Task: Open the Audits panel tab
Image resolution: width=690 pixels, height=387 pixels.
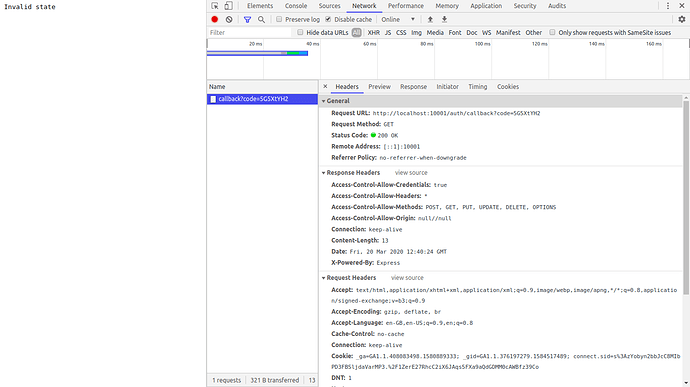Action: point(557,6)
